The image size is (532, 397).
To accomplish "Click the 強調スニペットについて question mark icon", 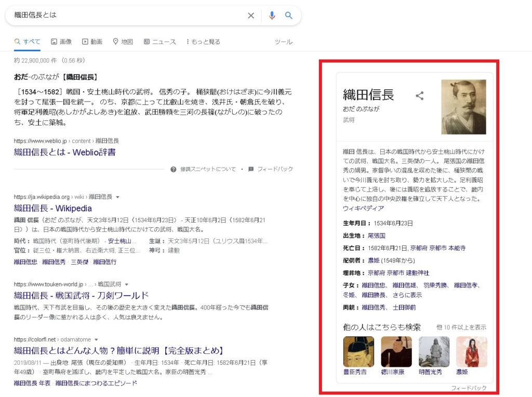I will click(174, 169).
